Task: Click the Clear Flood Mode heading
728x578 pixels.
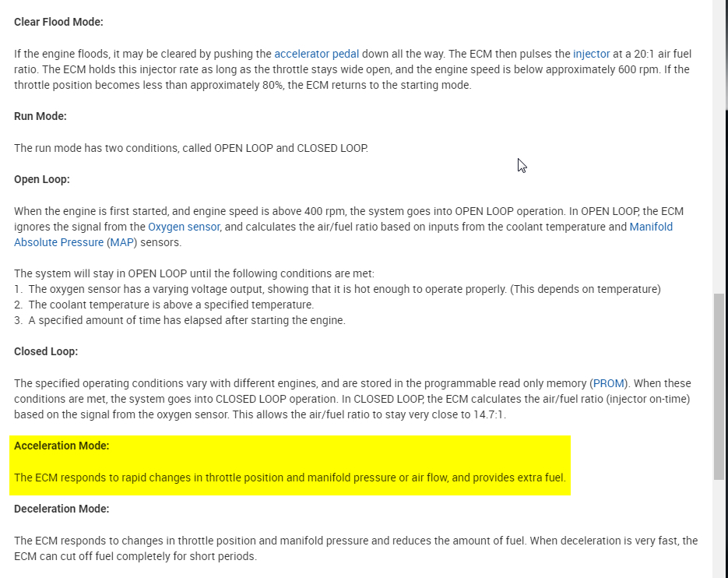Action: [58, 22]
